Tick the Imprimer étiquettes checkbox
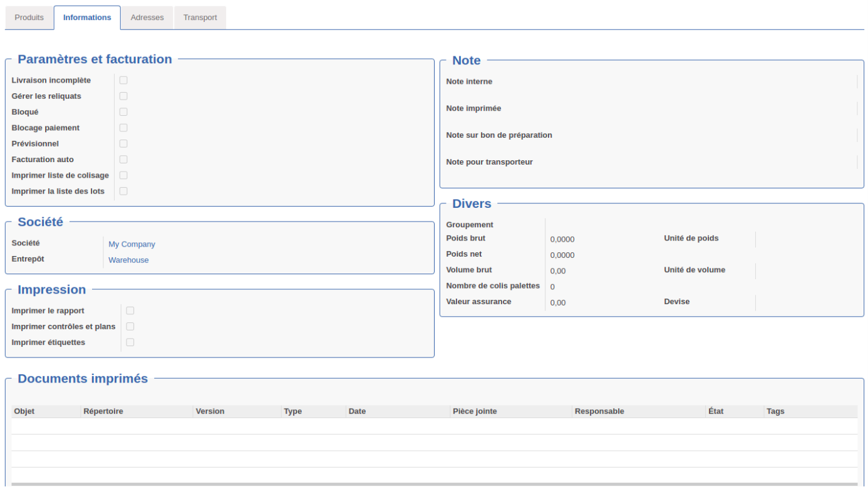The width and height of the screenshot is (868, 487). pos(130,342)
